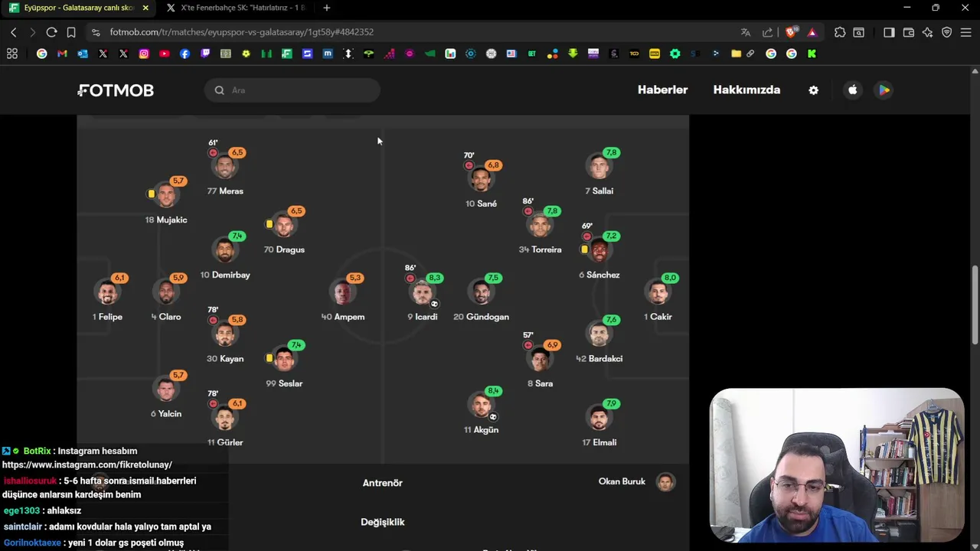The image size is (980, 551).
Task: Open the yellow folder bookmark
Action: pos(736,54)
